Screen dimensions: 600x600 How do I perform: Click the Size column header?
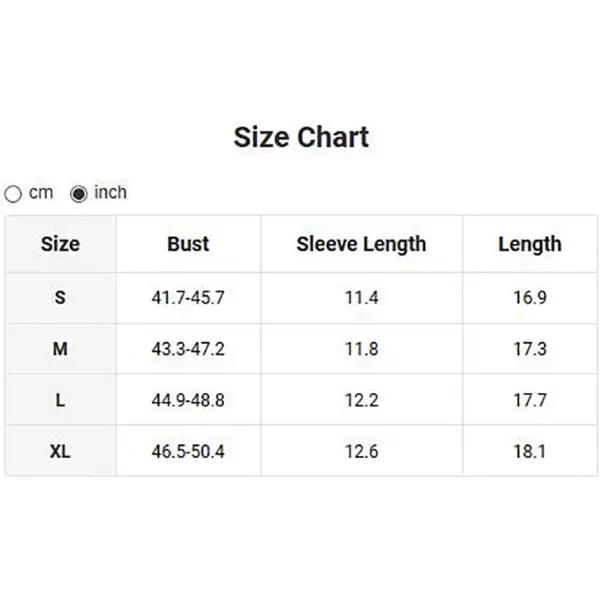click(60, 244)
